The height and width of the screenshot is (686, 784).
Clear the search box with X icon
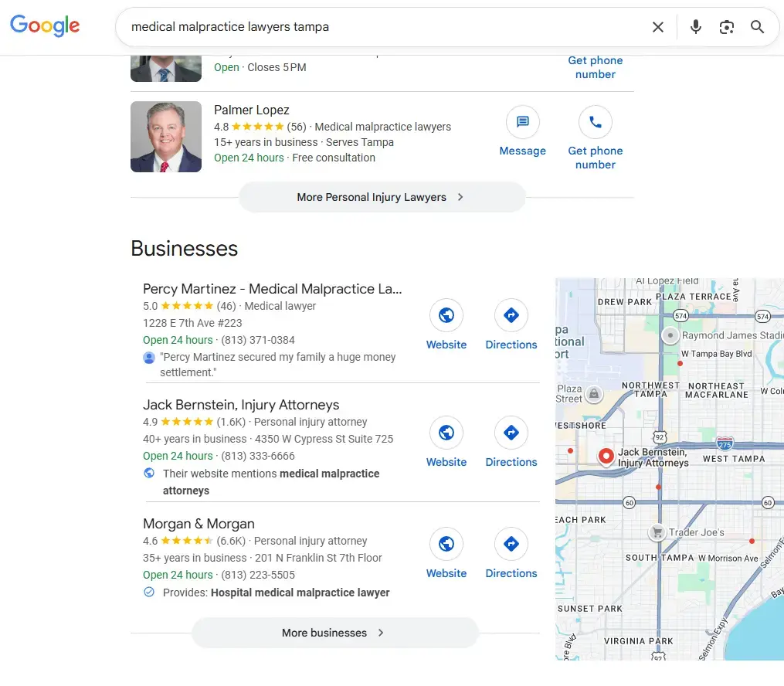(x=657, y=27)
